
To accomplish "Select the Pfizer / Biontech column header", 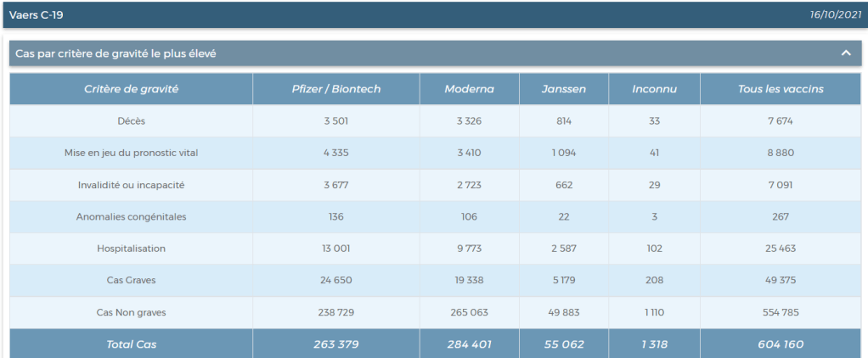I will (x=335, y=89).
